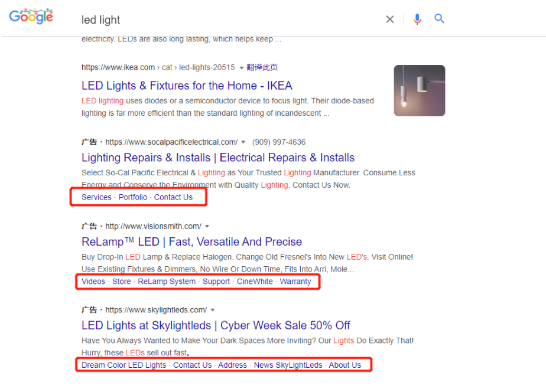Image resolution: width=546 pixels, height=392 pixels.
Task: Expand the arrow beside skylightleds.com URL
Action: coord(212,309)
